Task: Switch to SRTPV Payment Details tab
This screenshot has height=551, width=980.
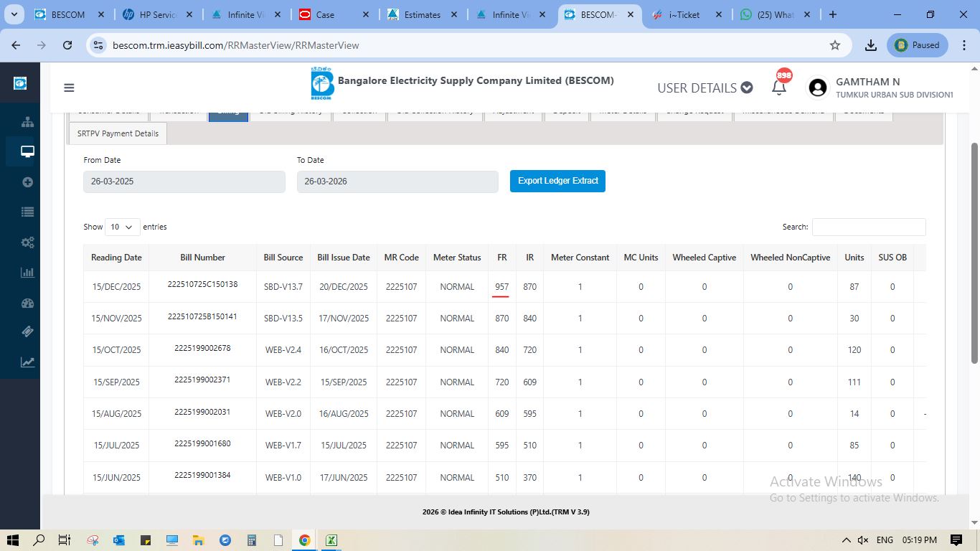Action: [x=118, y=133]
